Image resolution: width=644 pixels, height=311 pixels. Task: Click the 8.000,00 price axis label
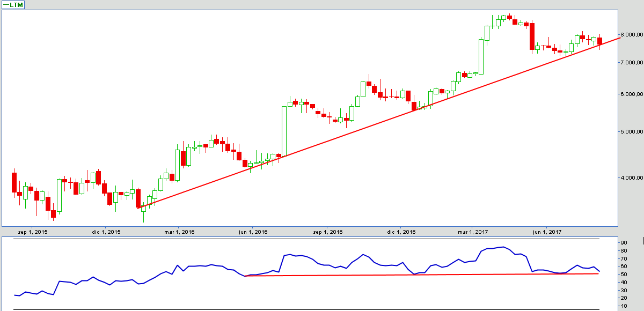click(x=632, y=34)
